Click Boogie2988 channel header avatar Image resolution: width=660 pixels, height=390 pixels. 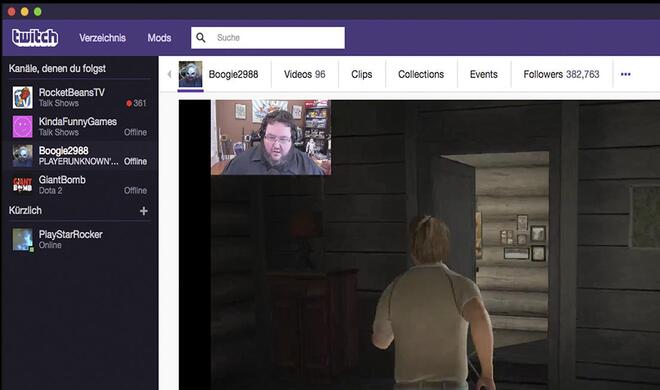point(190,74)
